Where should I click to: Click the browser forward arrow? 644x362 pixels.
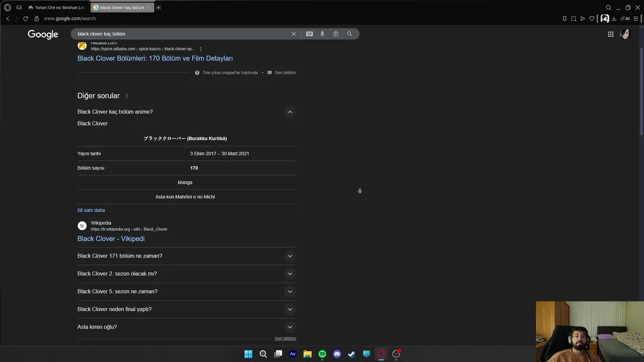point(16,19)
